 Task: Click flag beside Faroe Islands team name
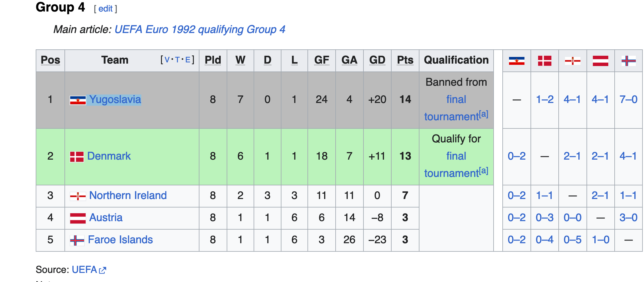coord(77,240)
